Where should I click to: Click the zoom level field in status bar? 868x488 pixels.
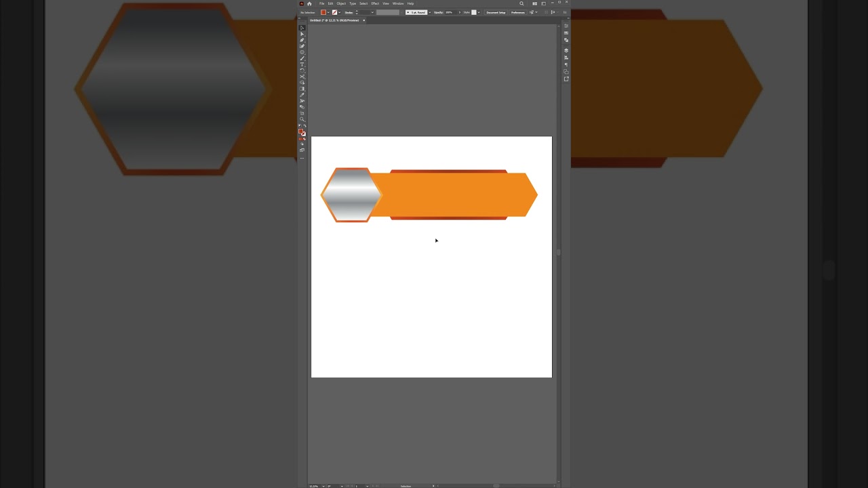315,486
